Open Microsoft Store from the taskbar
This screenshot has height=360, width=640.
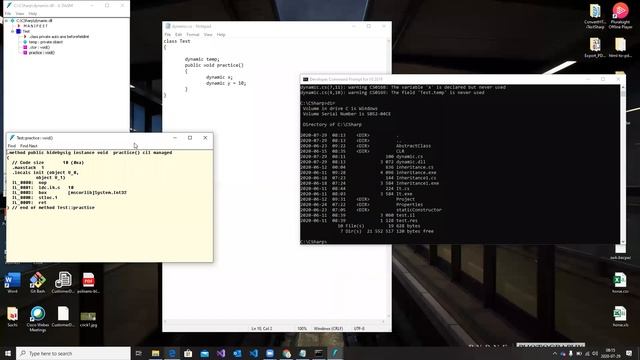pos(188,353)
